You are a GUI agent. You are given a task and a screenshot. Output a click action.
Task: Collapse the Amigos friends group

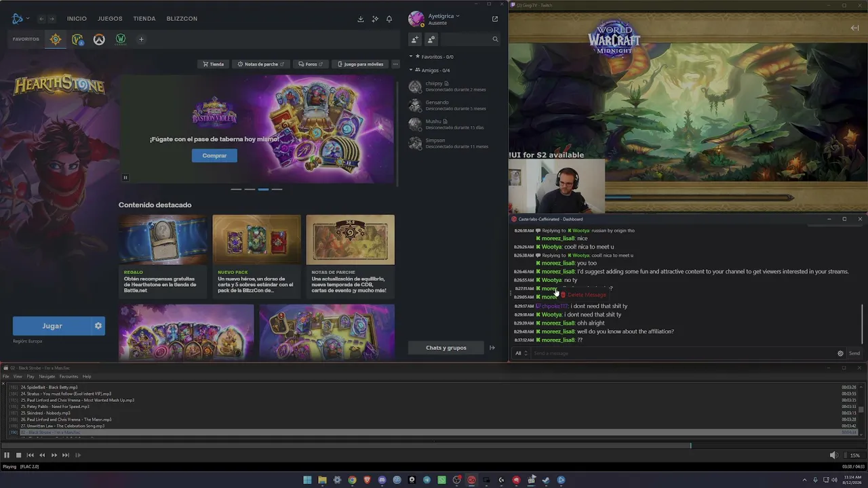click(x=411, y=70)
